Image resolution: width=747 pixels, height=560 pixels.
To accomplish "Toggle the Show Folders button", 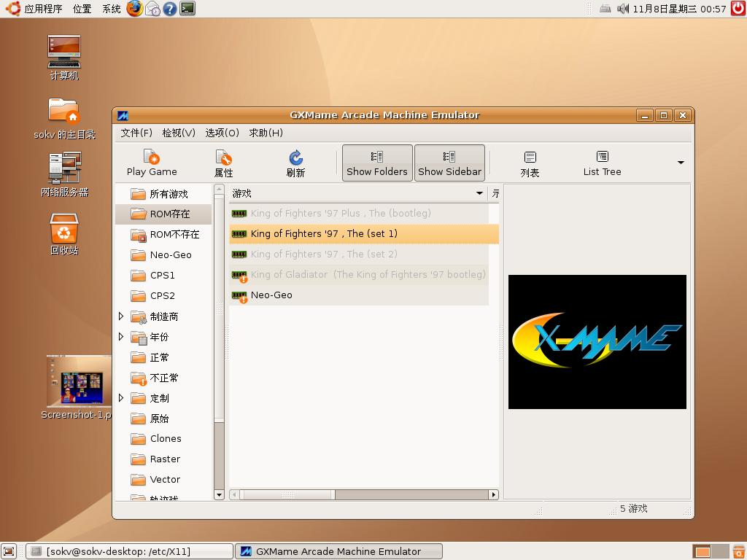I will [x=377, y=163].
